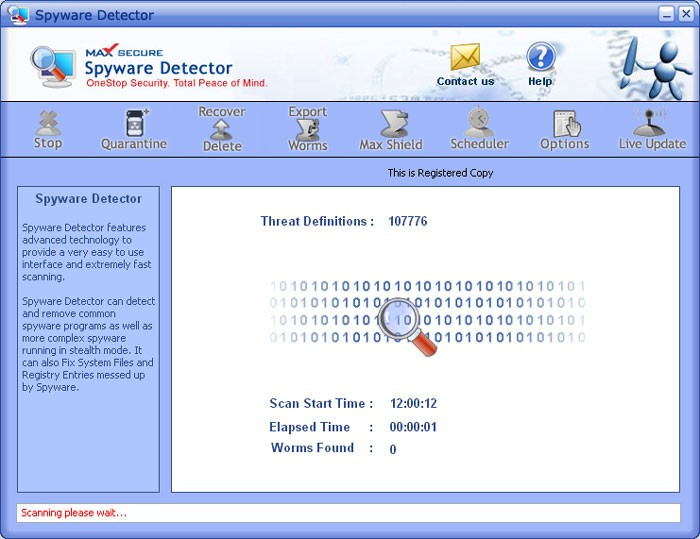Click the magnifying glass scan animation
This screenshot has height=539, width=700.
406,327
